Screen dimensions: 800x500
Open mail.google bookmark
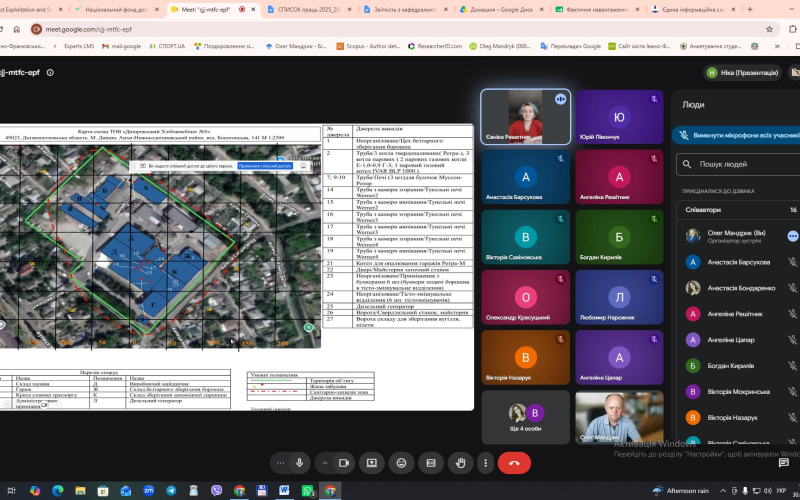point(121,46)
